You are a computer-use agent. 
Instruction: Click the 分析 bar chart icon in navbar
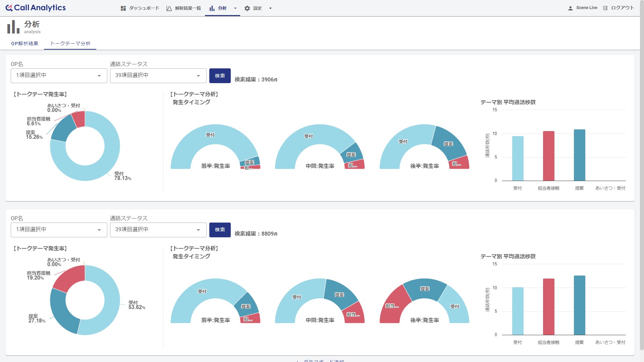tap(212, 8)
